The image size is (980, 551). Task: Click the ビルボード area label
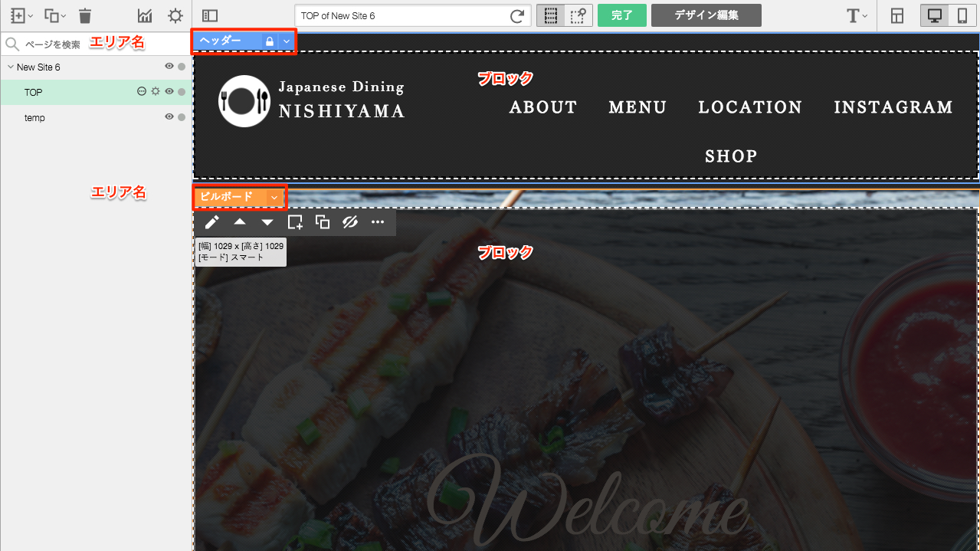click(x=227, y=197)
